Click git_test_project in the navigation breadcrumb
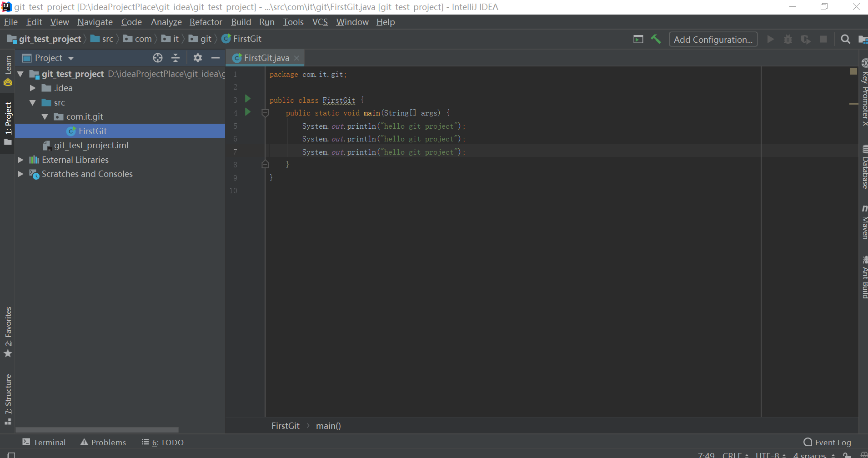 click(45, 39)
